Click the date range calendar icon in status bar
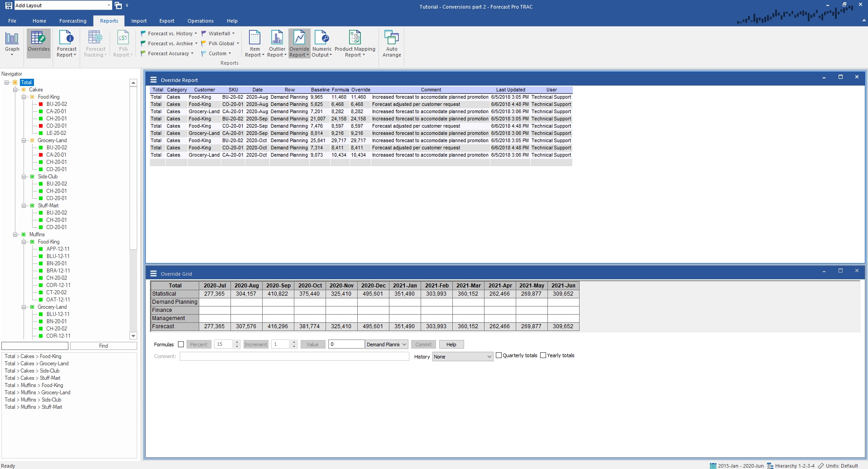868x469 pixels. coord(713,465)
